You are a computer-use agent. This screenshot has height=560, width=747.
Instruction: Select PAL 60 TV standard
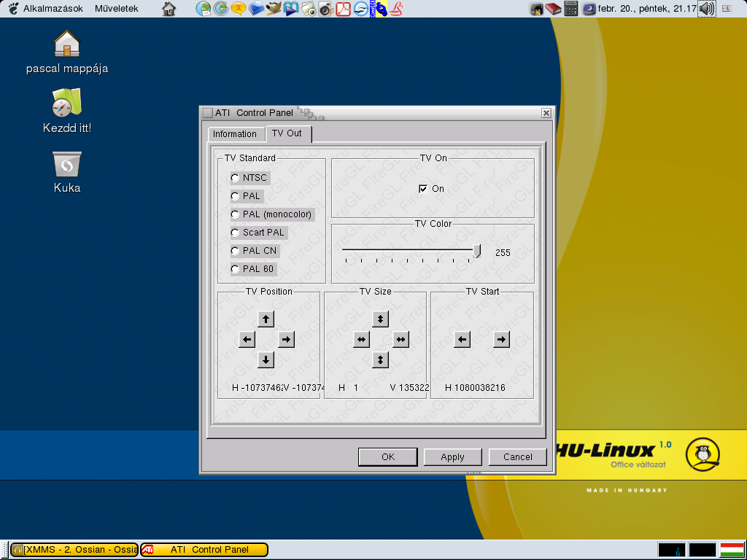[x=235, y=269]
